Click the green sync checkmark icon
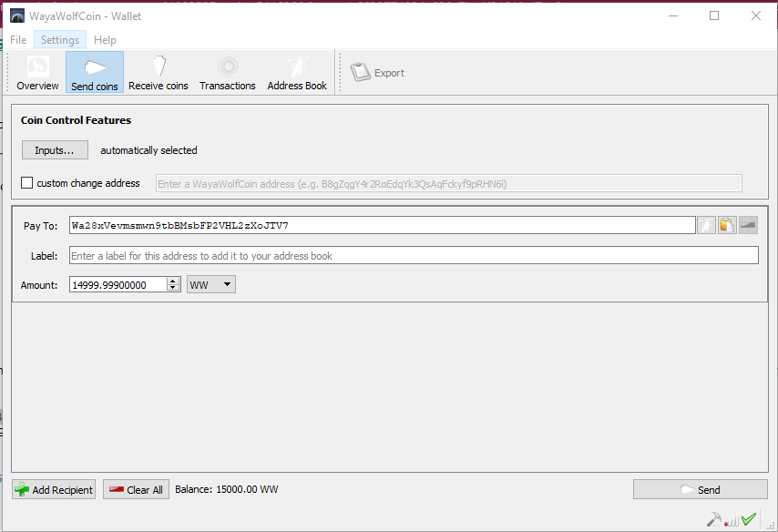The width and height of the screenshot is (778, 532). click(x=749, y=519)
